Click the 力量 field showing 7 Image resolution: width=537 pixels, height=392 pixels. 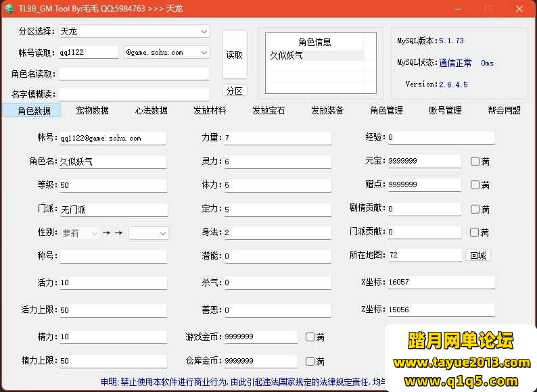(x=278, y=138)
